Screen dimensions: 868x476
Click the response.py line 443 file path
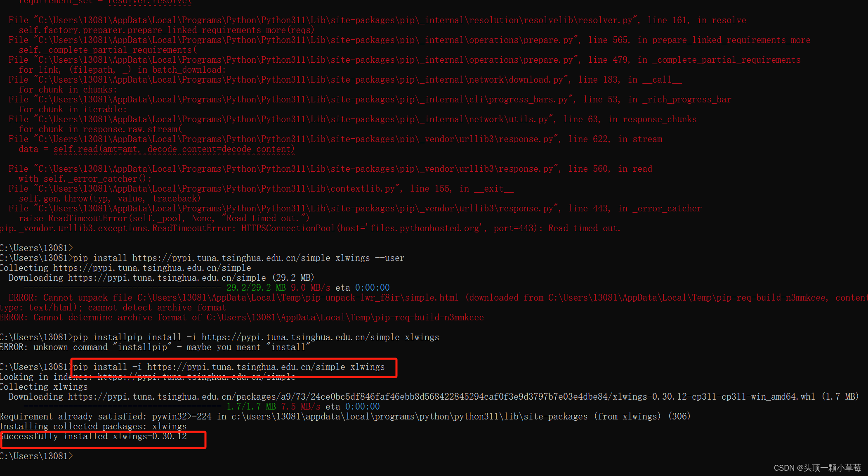click(x=281, y=208)
